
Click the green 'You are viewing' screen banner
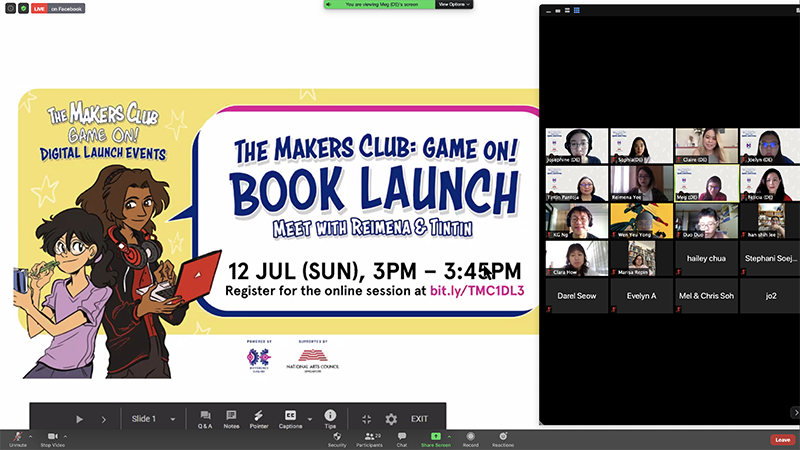click(380, 4)
